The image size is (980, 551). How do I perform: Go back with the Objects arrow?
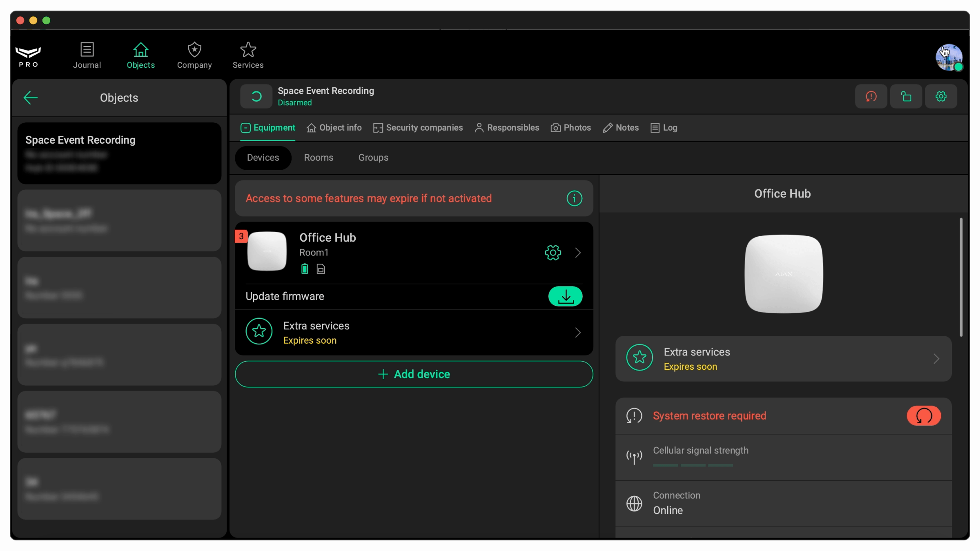pyautogui.click(x=31, y=98)
